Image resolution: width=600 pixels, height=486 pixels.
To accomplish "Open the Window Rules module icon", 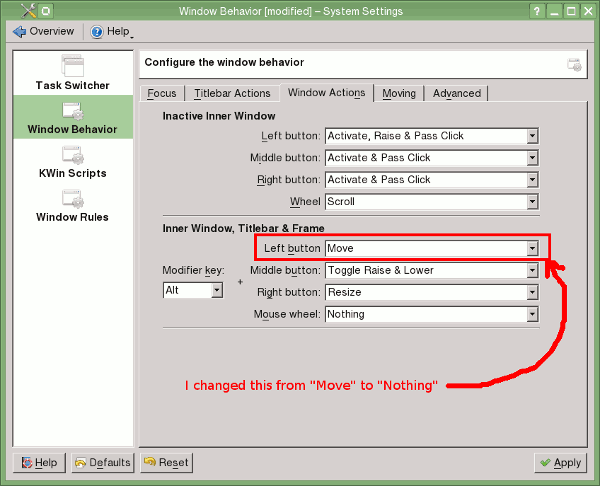I will pos(73,199).
